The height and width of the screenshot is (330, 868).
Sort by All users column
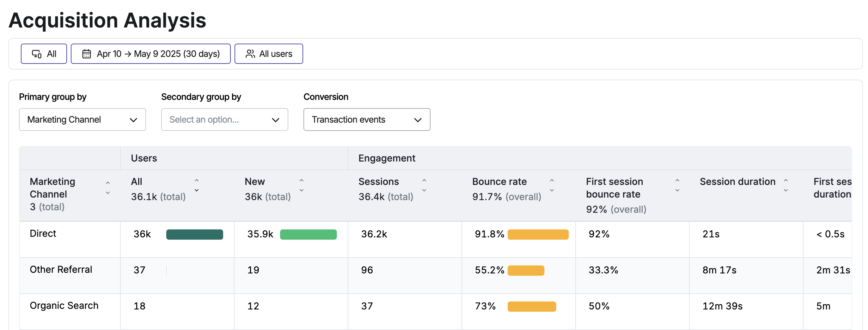coord(197,186)
